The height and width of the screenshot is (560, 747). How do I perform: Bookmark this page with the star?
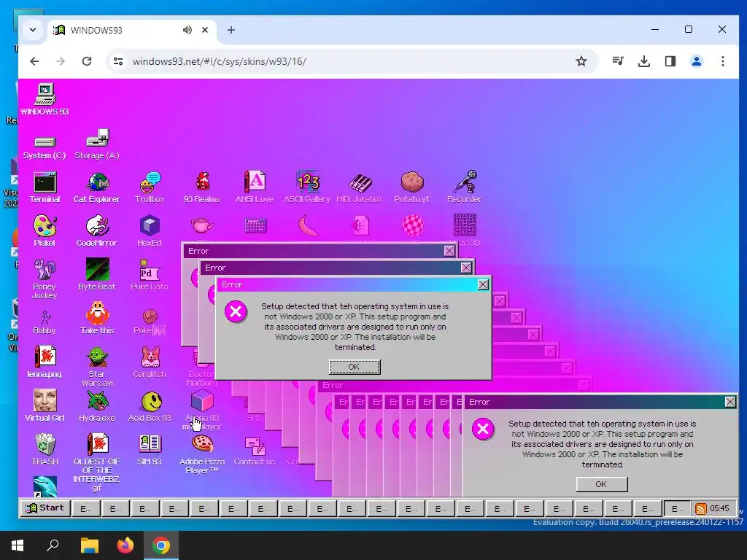(581, 61)
